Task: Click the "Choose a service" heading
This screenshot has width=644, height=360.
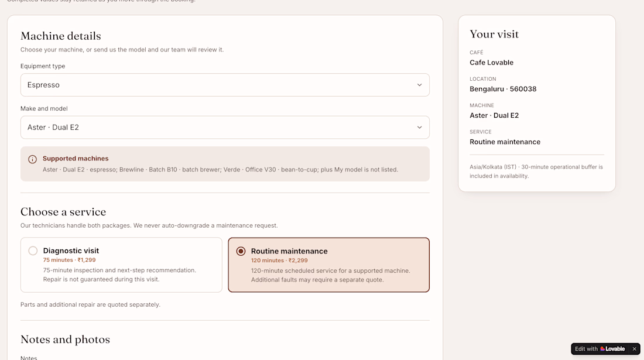Action: pyautogui.click(x=63, y=212)
